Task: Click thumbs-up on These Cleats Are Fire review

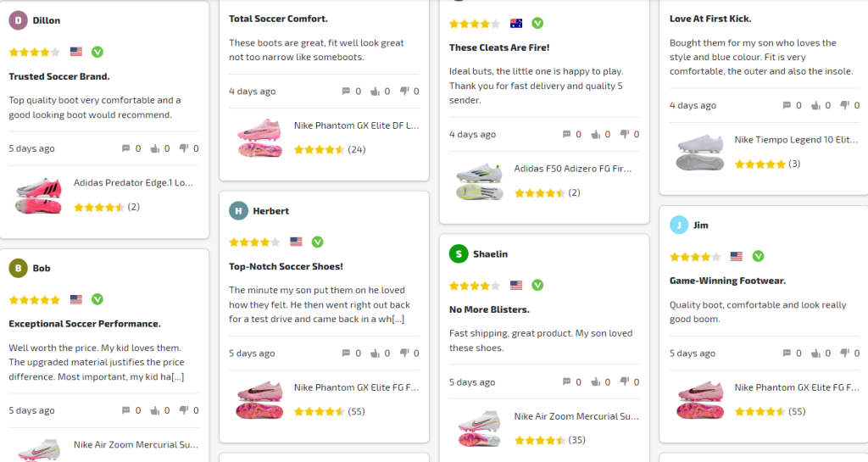Action: coord(596,134)
